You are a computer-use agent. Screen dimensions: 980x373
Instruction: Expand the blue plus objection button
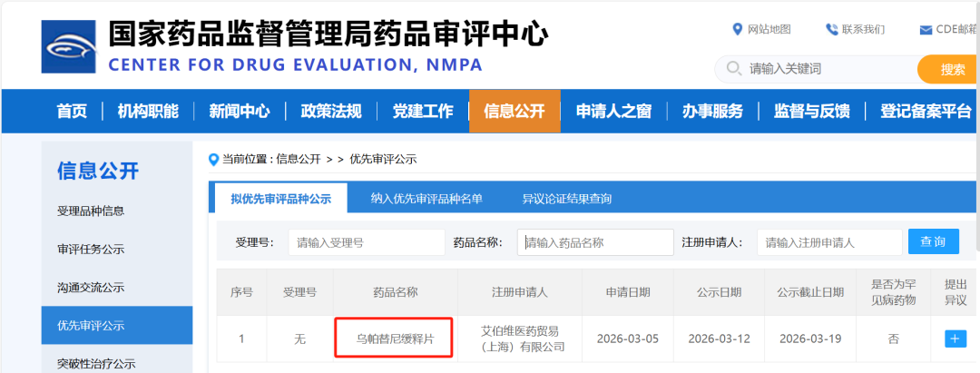coord(955,339)
